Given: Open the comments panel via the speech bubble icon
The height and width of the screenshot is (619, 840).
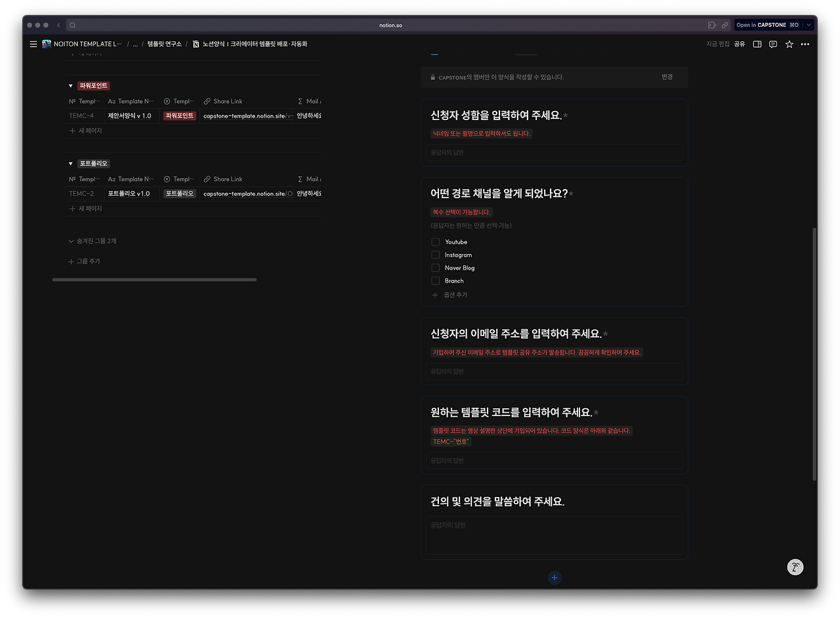Looking at the screenshot, I should tap(773, 44).
